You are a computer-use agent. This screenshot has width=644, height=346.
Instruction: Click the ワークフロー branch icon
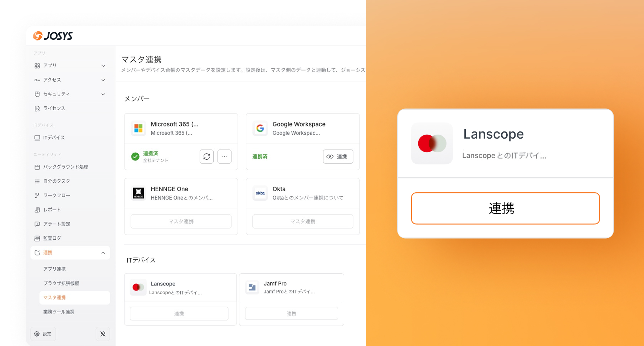click(37, 196)
